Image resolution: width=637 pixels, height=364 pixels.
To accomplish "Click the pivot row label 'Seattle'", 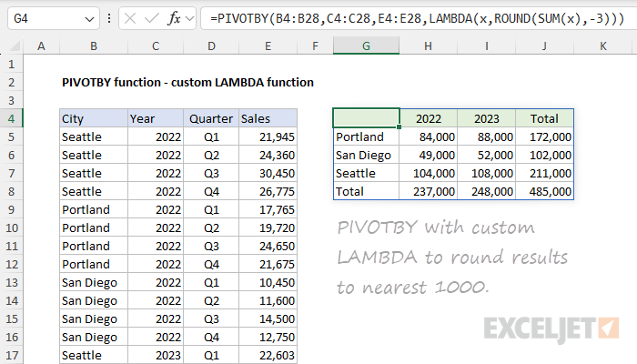I will coord(366,173).
